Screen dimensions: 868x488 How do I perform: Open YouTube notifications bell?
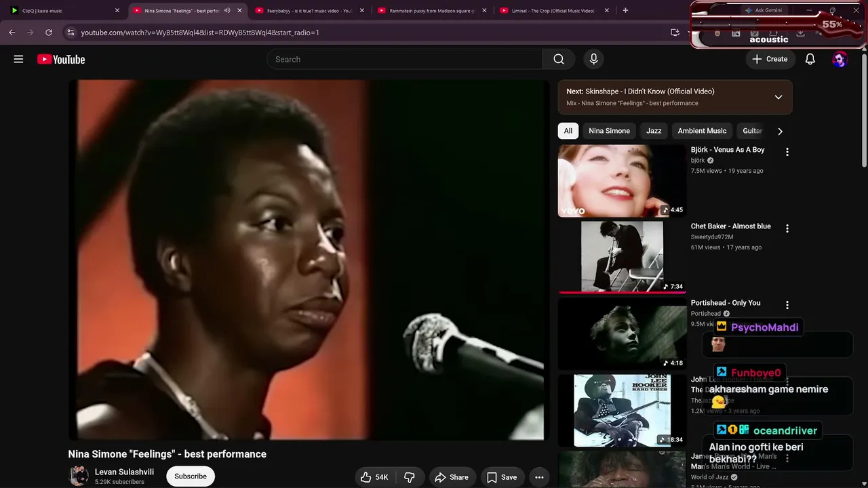click(x=810, y=59)
